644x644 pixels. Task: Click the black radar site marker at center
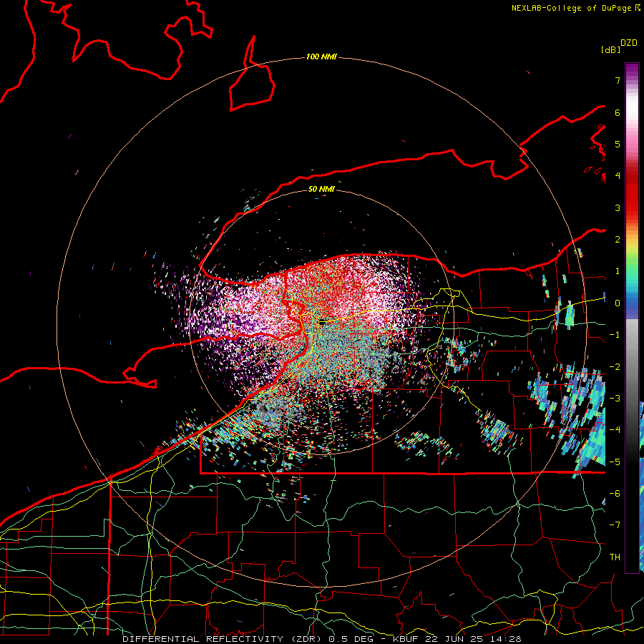pyautogui.click(x=323, y=323)
